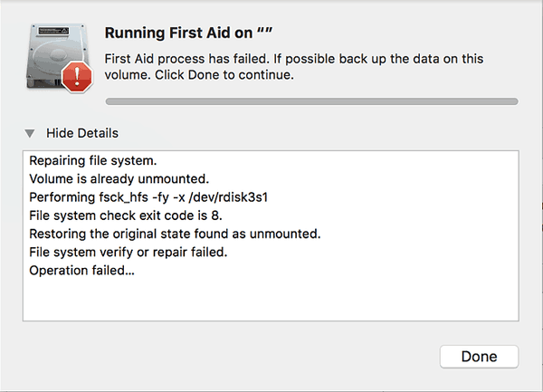Select 'Restoring the original state' log line
The height and width of the screenshot is (392, 543).
[x=175, y=234]
